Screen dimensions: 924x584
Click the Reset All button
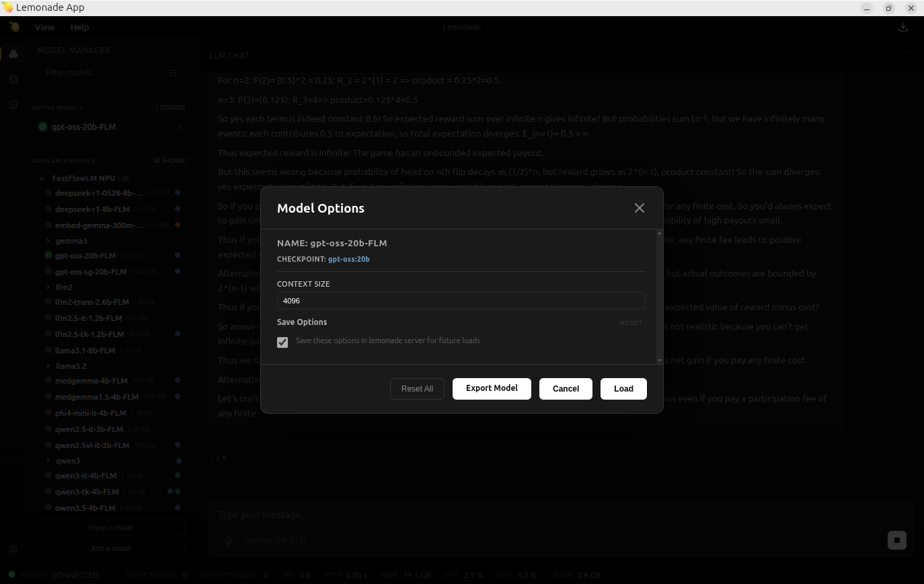417,389
